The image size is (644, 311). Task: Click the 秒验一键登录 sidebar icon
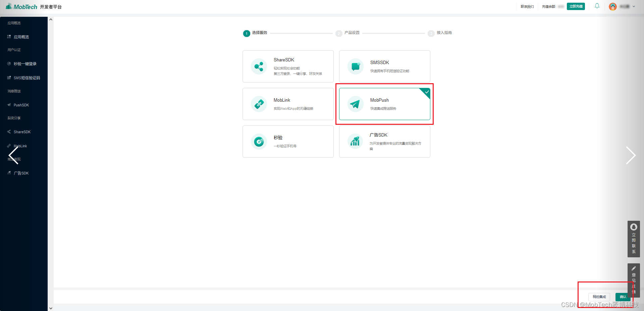click(x=9, y=63)
